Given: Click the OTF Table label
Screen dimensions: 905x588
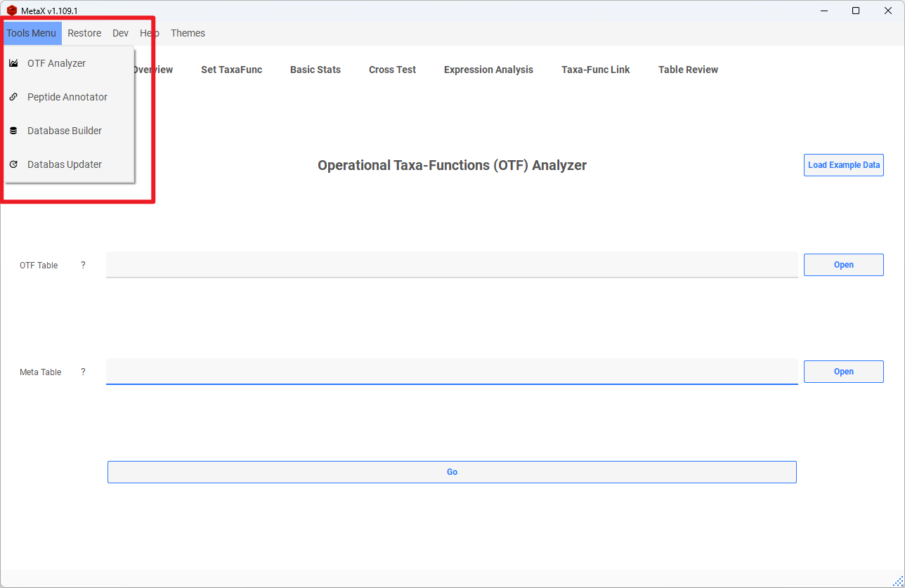Looking at the screenshot, I should tap(39, 266).
